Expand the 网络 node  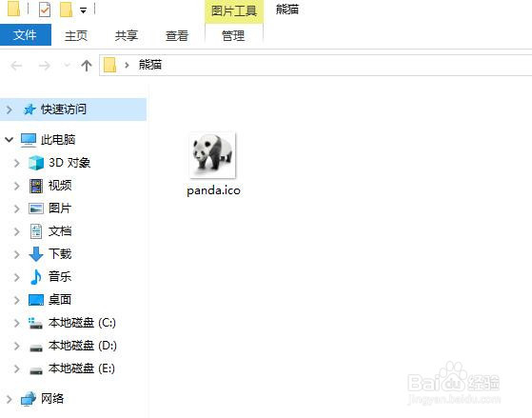(10, 399)
